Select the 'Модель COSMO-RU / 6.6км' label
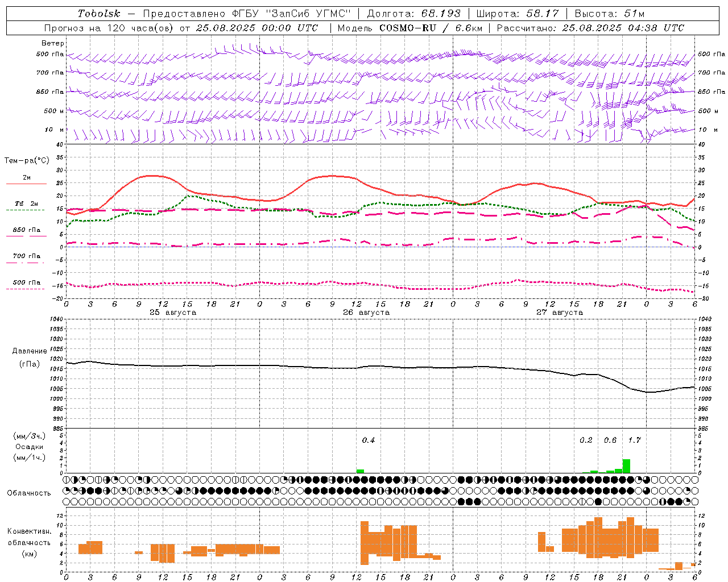The image size is (728, 582). [410, 28]
